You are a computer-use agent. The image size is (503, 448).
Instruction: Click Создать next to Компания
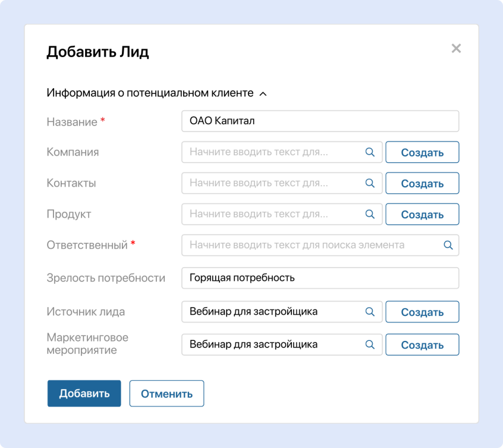point(422,152)
